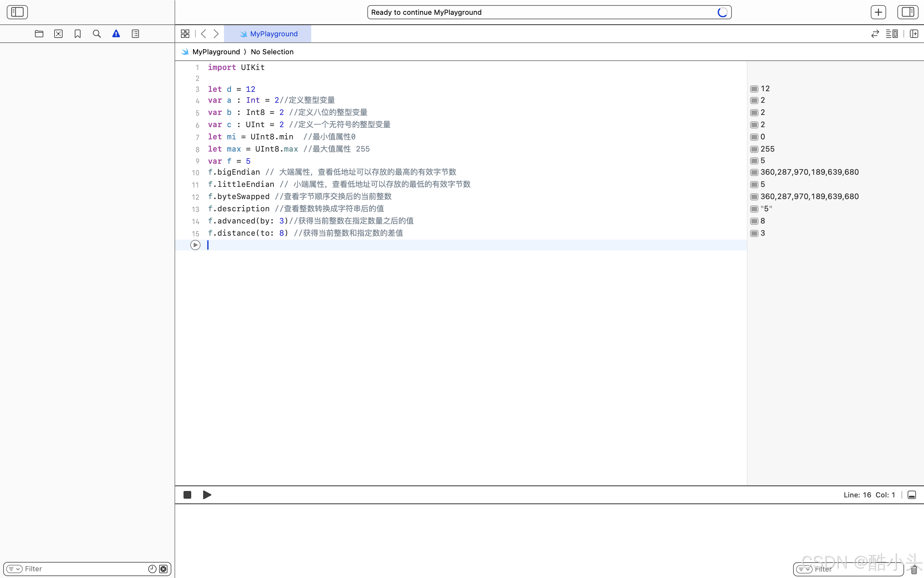
Task: Open the related items grid menu
Action: [185, 34]
